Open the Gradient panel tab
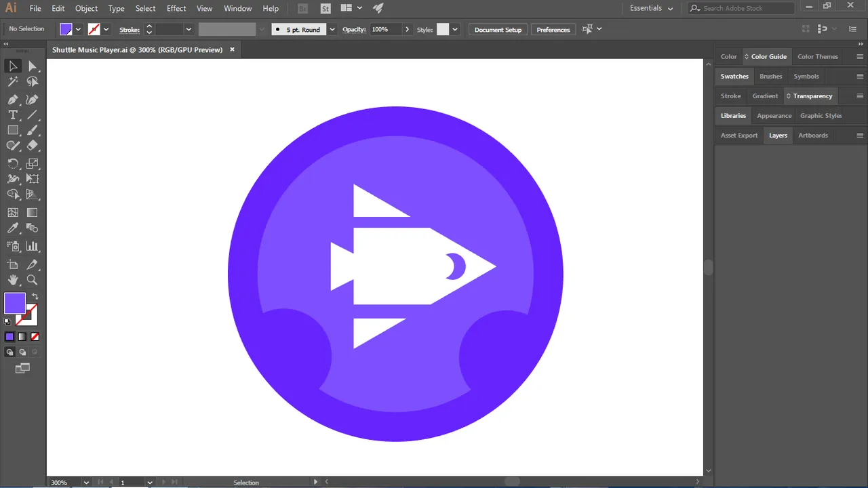The height and width of the screenshot is (488, 868). [765, 96]
